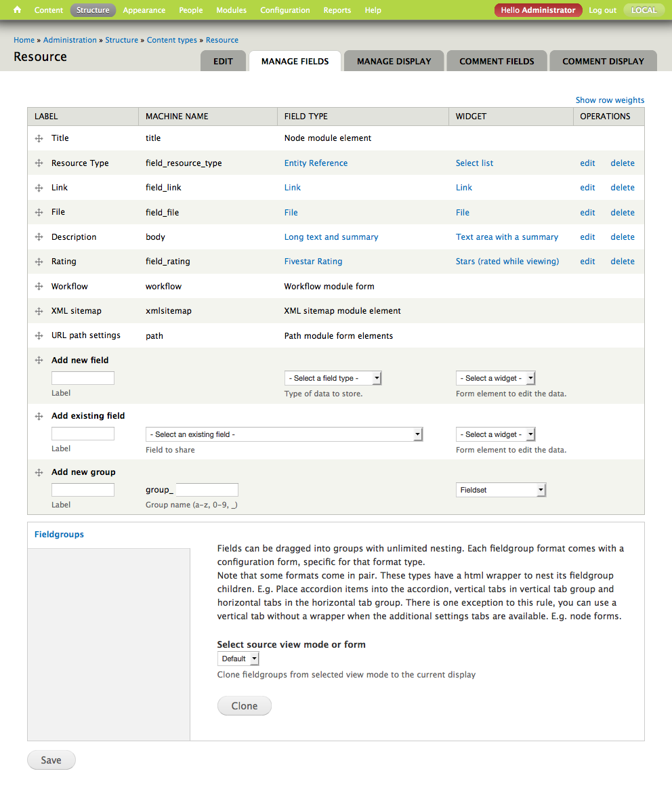The width and height of the screenshot is (672, 809).
Task: Expand the 'Select an existing field' dropdown
Action: point(285,434)
